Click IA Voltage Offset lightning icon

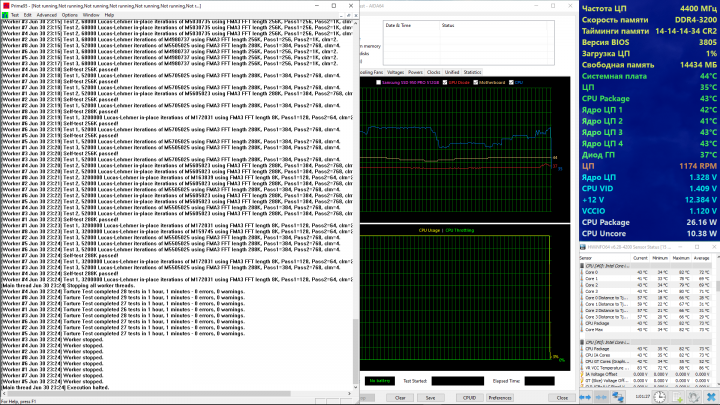coord(582,375)
